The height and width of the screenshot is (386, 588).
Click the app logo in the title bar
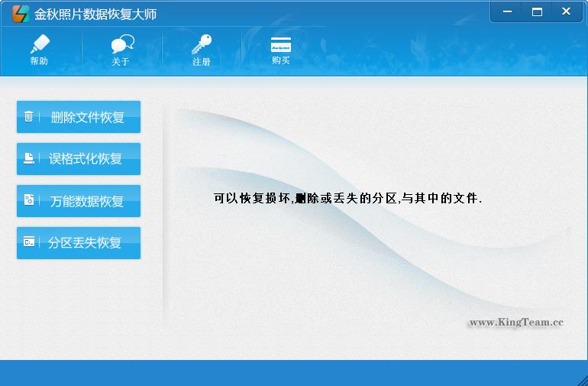21,14
